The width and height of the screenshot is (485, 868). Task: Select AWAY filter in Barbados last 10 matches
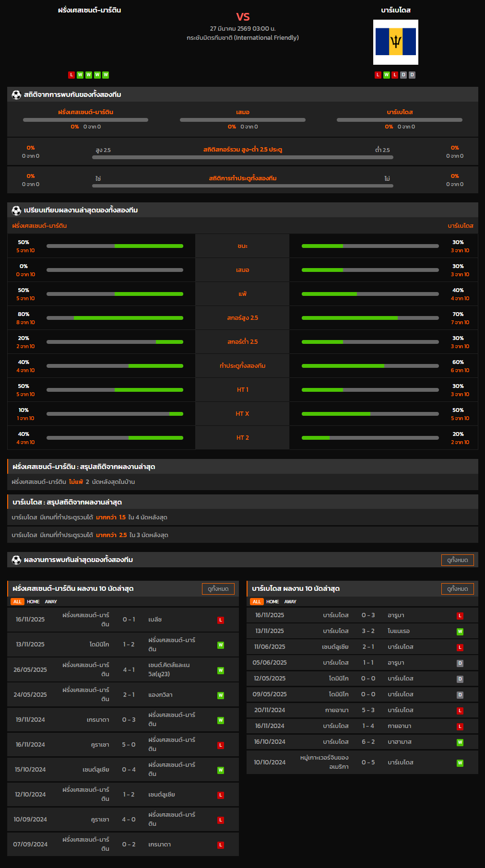pyautogui.click(x=290, y=602)
